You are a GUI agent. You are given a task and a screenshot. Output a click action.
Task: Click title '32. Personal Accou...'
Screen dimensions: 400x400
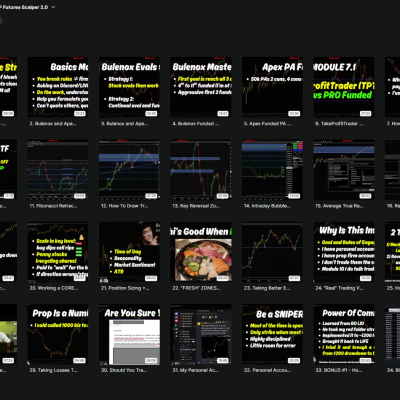(x=268, y=370)
